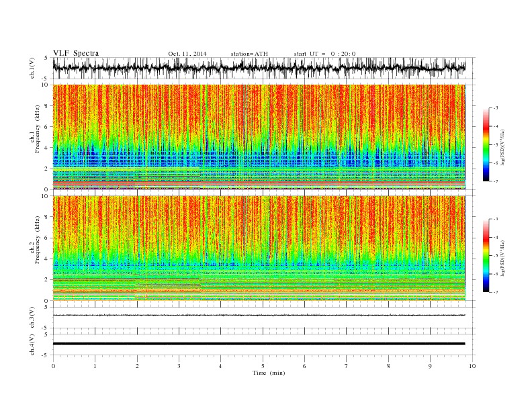
Task: Click the time axis tick label '7'
Action: tap(347, 366)
